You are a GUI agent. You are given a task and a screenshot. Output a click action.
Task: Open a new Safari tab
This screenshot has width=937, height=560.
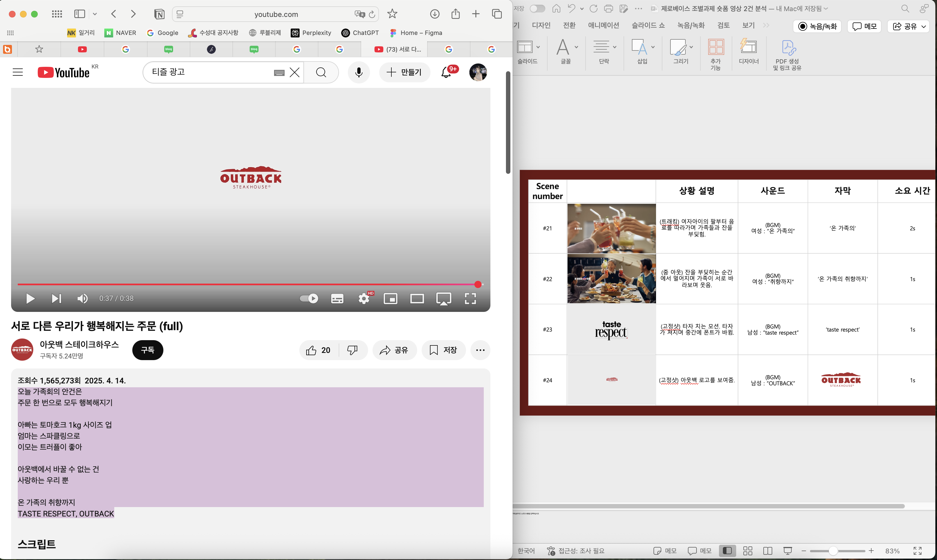476,14
